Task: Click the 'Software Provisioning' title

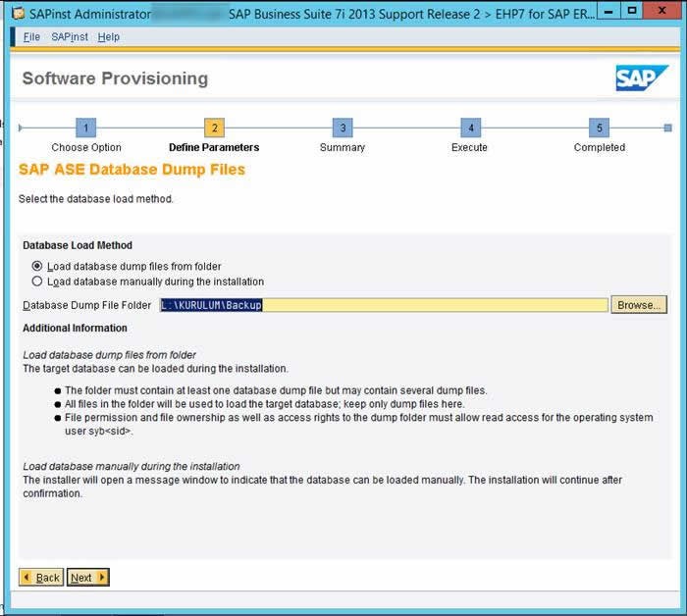Action: pos(115,78)
